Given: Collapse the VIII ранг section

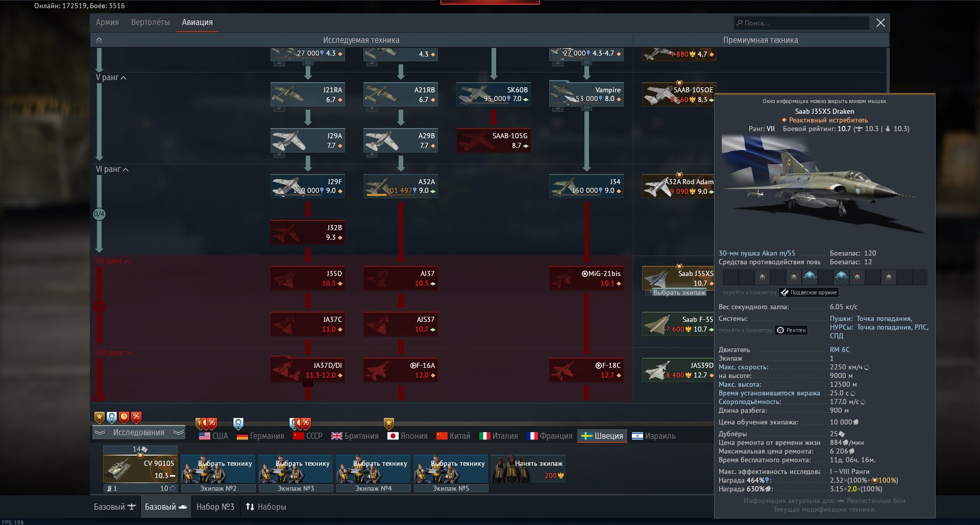Looking at the screenshot, I should coord(114,353).
